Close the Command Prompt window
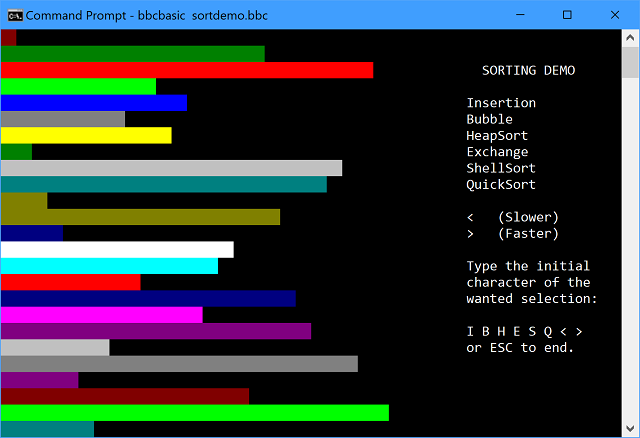 614,15
